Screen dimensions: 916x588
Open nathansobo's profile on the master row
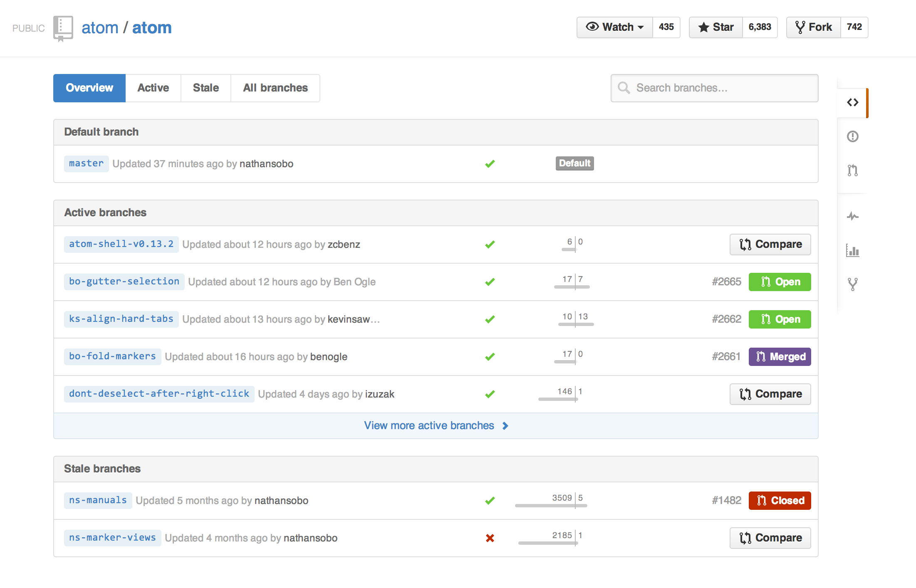tap(266, 164)
